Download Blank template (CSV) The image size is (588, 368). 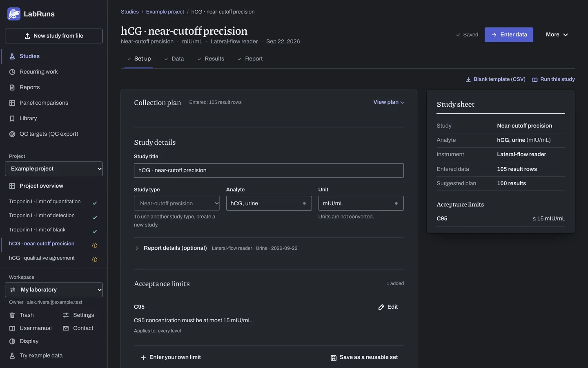pos(496,79)
